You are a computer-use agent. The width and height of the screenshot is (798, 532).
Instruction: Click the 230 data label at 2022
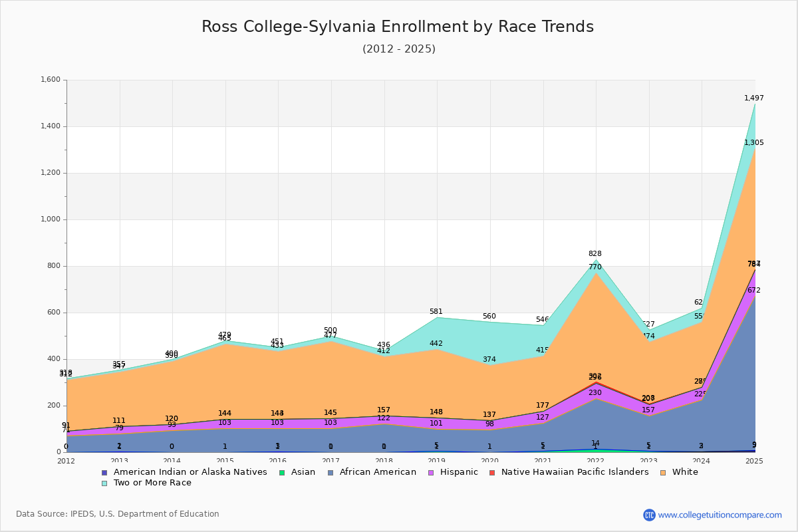(x=595, y=393)
